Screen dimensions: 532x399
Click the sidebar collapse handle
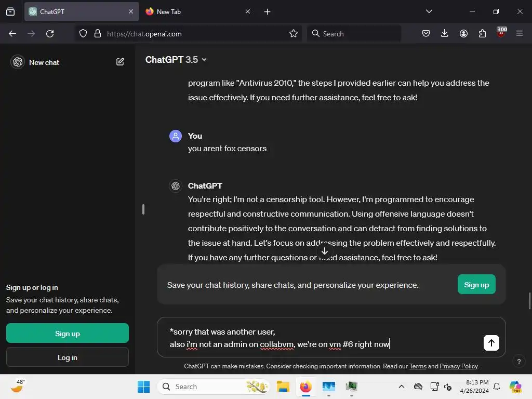pyautogui.click(x=143, y=209)
